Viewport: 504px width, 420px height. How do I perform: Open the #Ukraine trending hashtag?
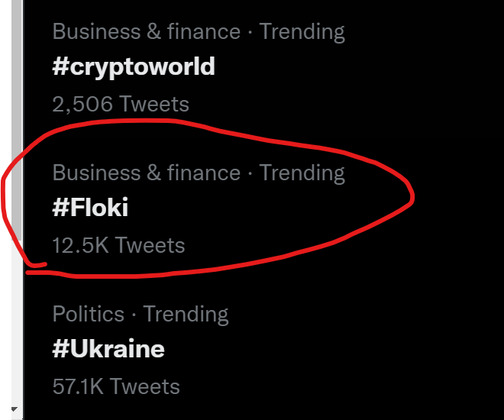click(108, 350)
